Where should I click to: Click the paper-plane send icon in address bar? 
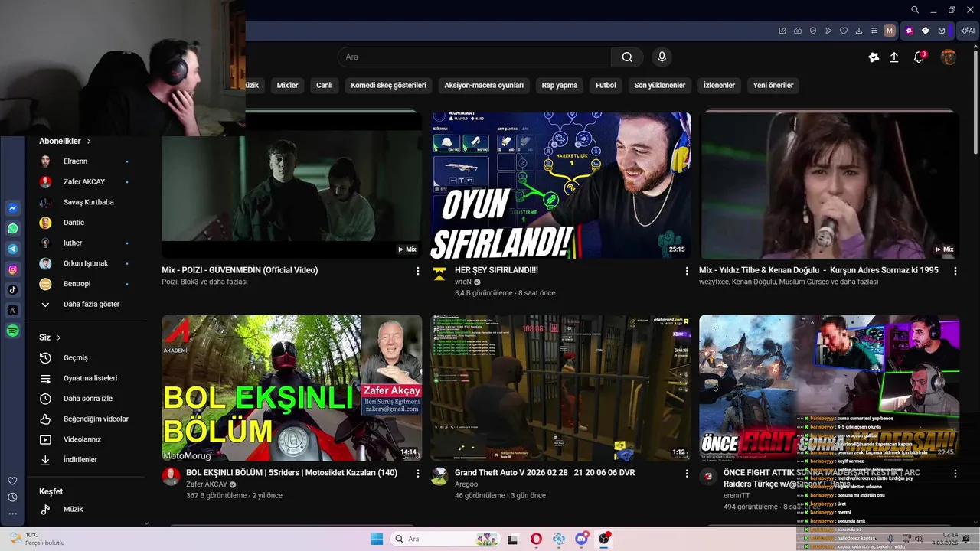[828, 31]
